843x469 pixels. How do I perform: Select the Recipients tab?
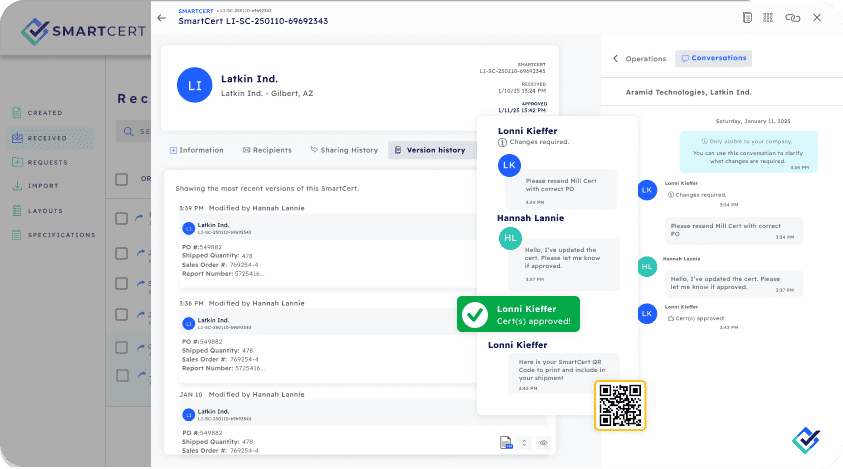click(x=266, y=150)
